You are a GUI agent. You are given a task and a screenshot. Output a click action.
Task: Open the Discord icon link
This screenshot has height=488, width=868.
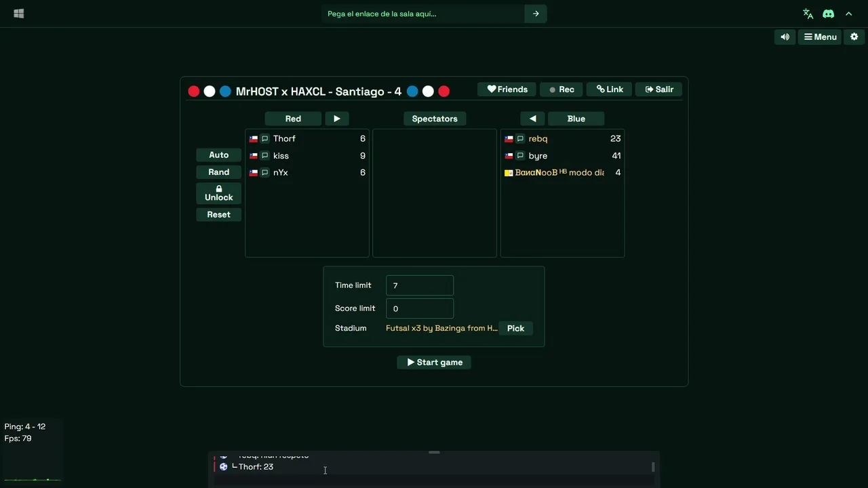tap(828, 14)
